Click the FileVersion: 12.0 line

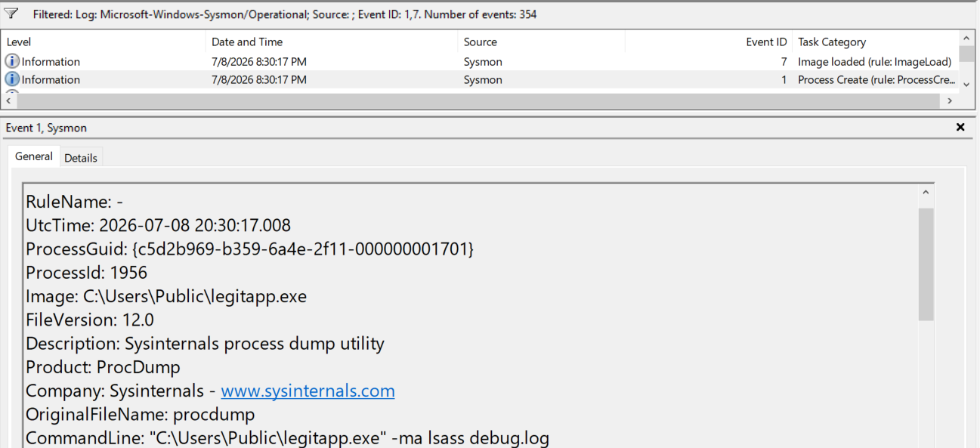[90, 320]
